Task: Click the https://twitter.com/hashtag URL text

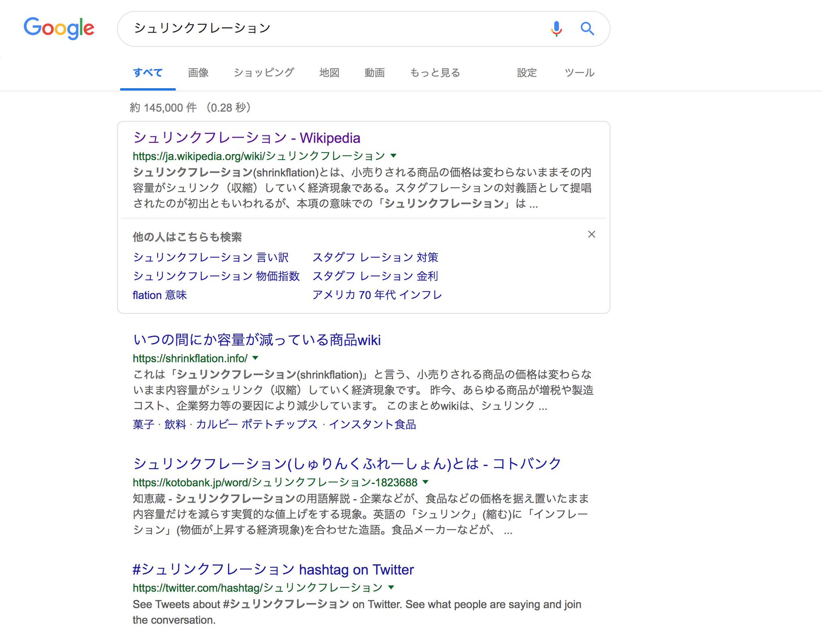Action: [x=258, y=588]
